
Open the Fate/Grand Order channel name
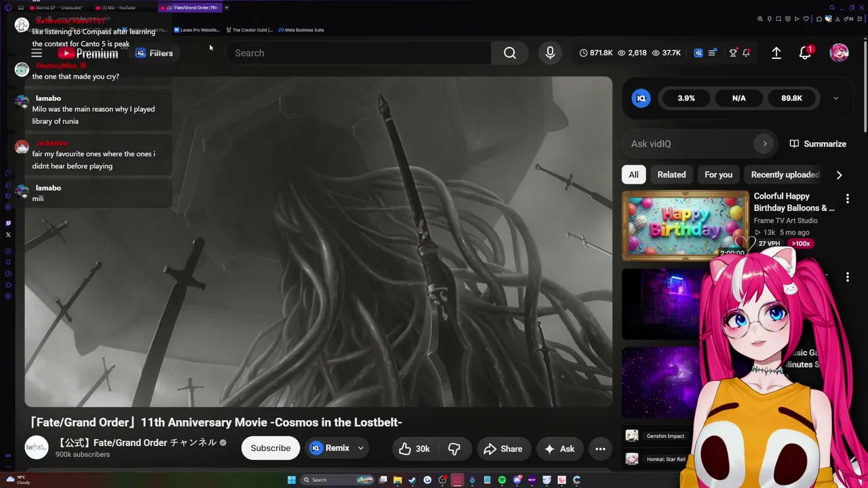(x=136, y=443)
